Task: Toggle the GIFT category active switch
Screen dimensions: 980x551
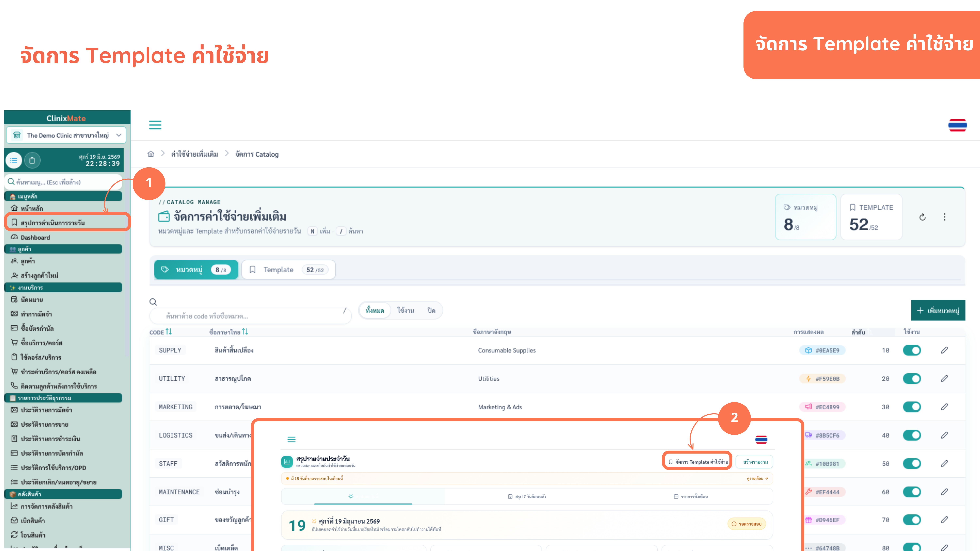Action: click(912, 520)
